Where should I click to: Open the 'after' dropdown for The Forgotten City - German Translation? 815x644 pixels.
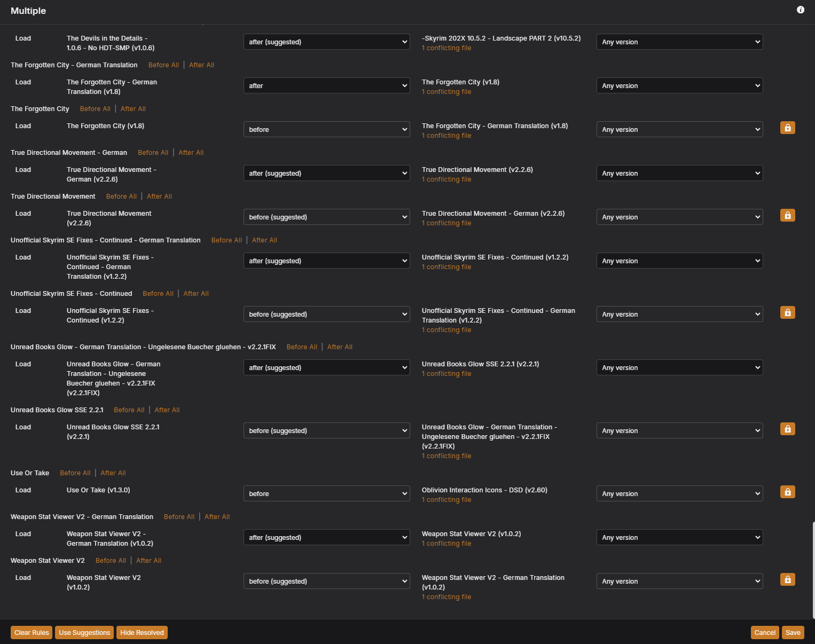pos(326,85)
